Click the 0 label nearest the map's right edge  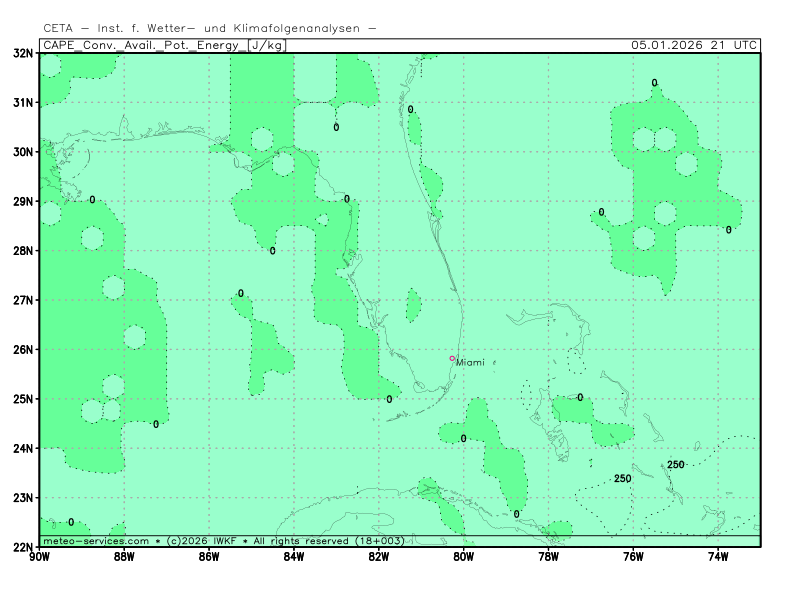click(x=729, y=230)
